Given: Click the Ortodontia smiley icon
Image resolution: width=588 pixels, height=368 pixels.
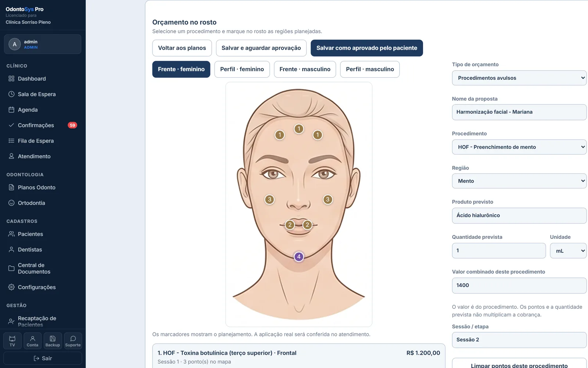Looking at the screenshot, I should [11, 203].
